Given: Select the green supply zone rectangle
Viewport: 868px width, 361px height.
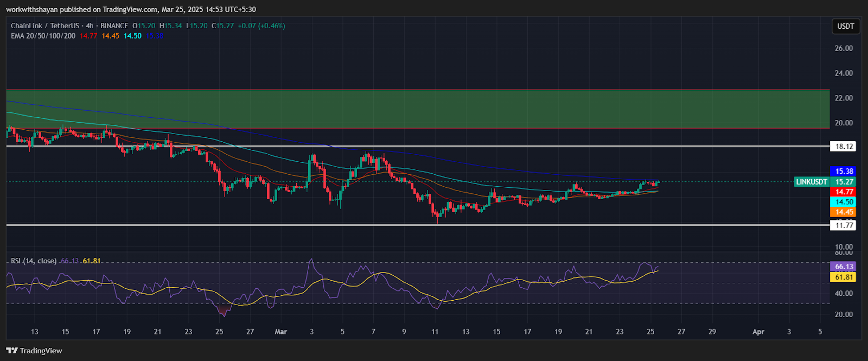Looking at the screenshot, I should (x=418, y=109).
